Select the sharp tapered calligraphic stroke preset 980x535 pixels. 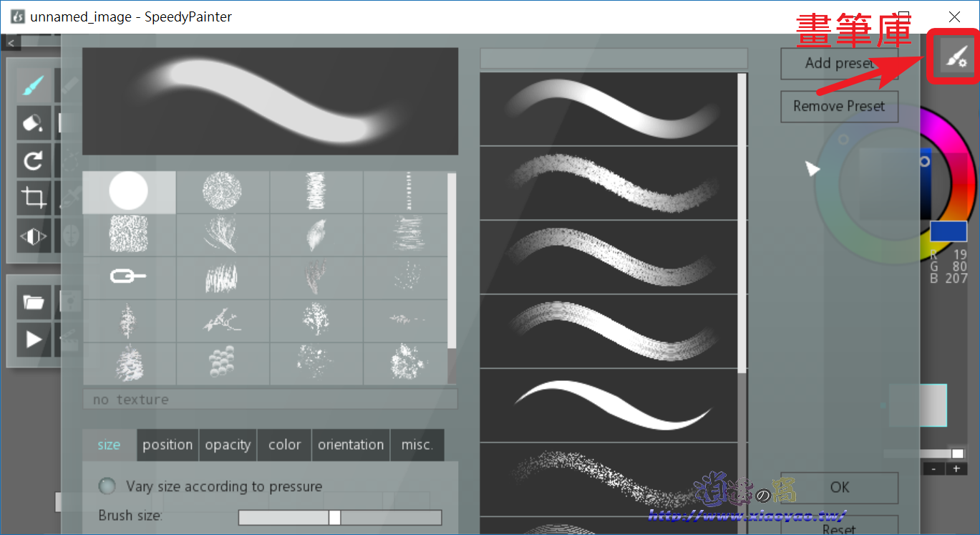608,405
